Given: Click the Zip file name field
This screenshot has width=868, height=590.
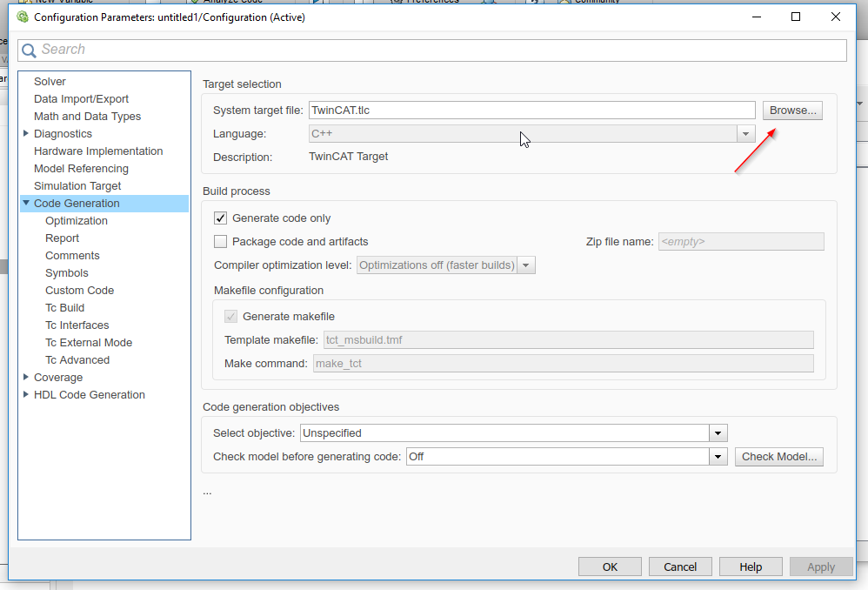Looking at the screenshot, I should 741,242.
